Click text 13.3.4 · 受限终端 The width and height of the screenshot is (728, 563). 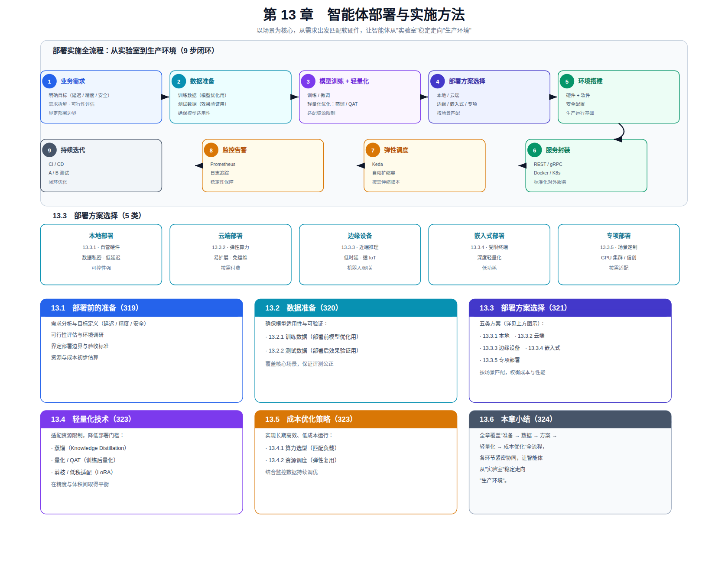[x=489, y=247]
